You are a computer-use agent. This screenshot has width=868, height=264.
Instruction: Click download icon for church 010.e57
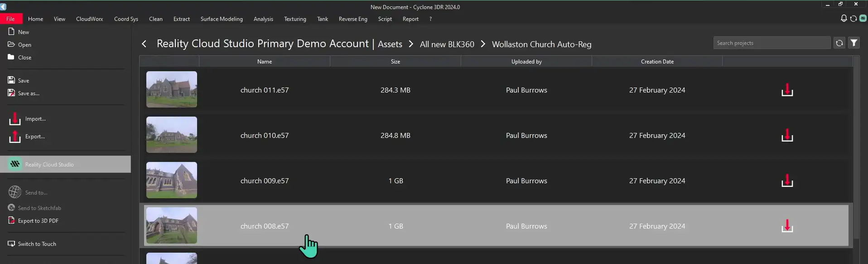tap(787, 135)
